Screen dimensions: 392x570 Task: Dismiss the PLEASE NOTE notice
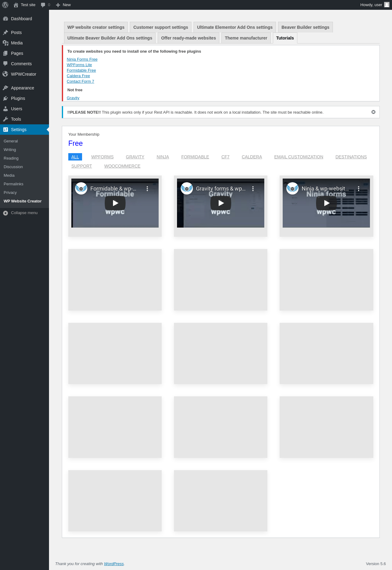tap(373, 112)
